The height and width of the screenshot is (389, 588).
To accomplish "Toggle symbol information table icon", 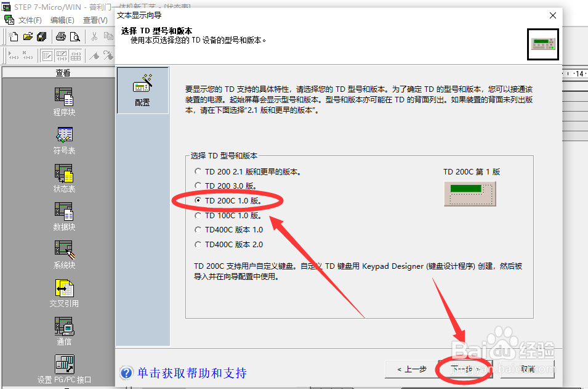I will point(75,56).
